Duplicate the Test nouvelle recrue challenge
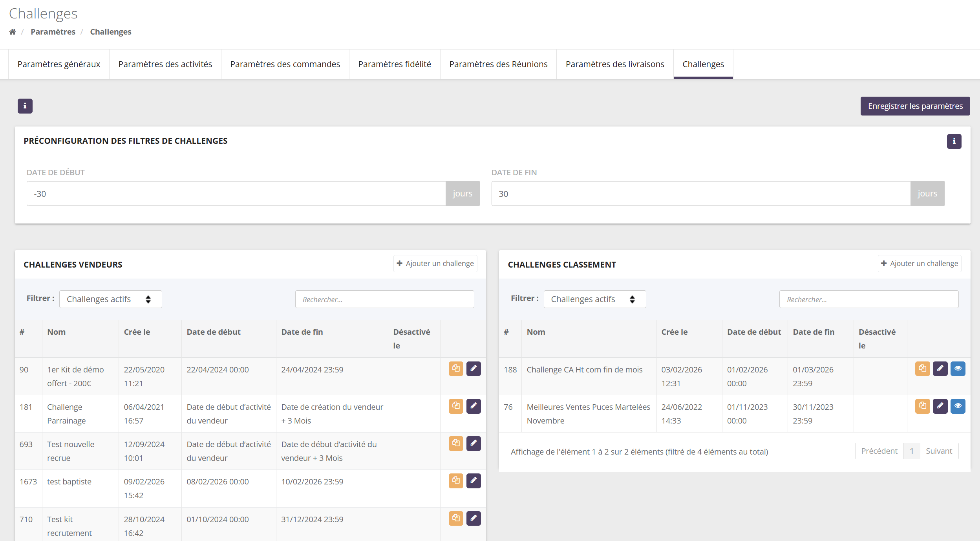 [456, 444]
